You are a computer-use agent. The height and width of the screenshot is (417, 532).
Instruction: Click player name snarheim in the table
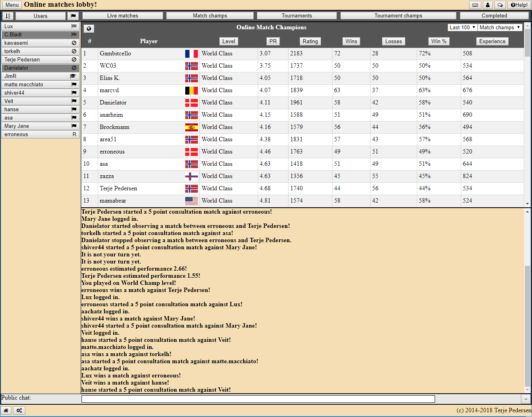pos(111,115)
